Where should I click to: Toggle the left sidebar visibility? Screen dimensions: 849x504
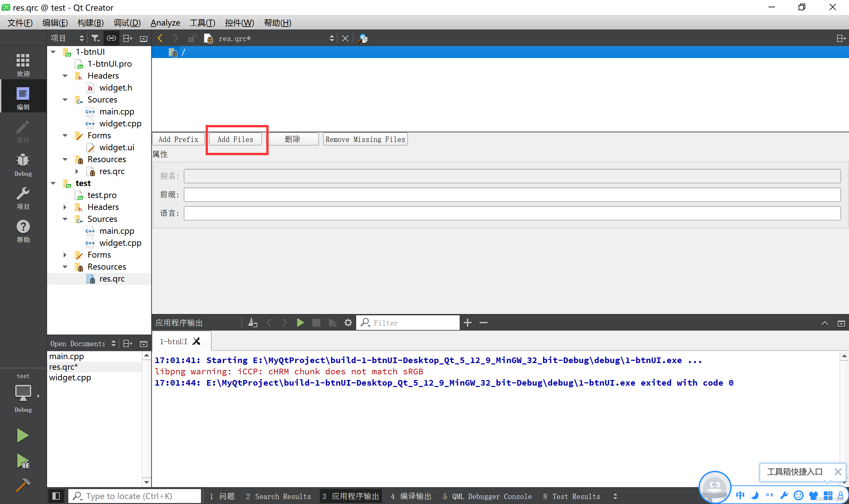coord(56,496)
